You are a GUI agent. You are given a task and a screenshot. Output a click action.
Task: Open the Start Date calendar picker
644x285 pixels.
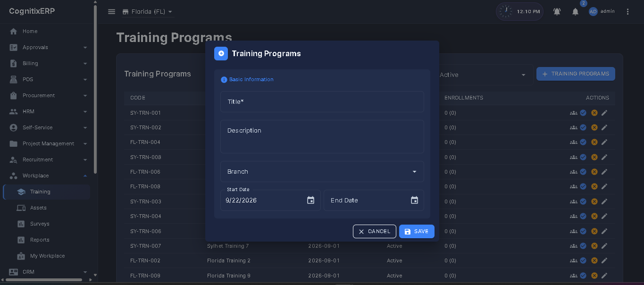click(311, 200)
